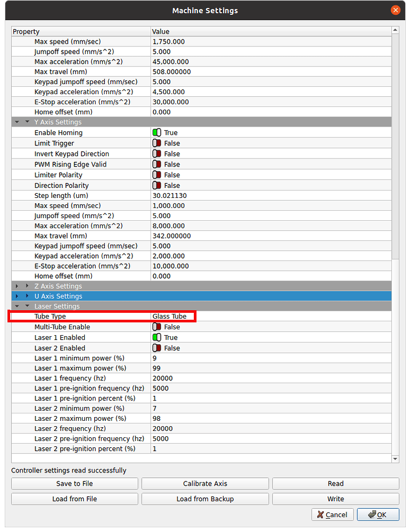The width and height of the screenshot is (410, 532).
Task: Enable Laser 2 Enabled toggle
Action: [157, 348]
